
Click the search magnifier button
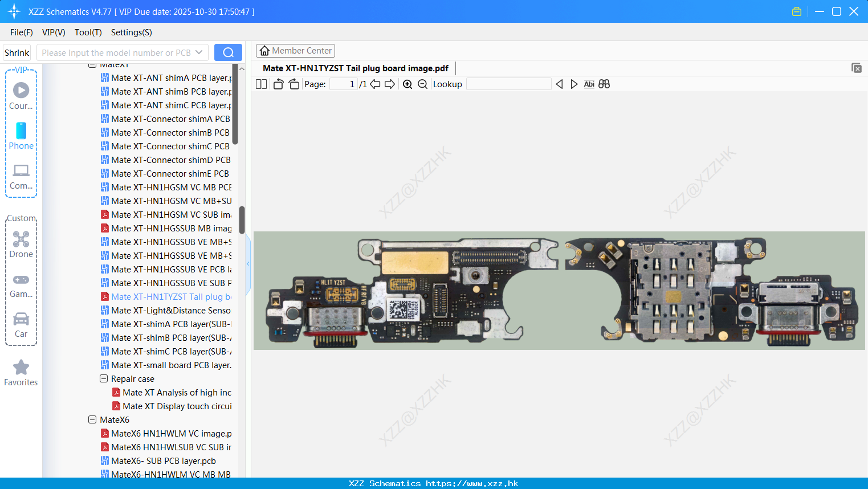[x=228, y=52]
